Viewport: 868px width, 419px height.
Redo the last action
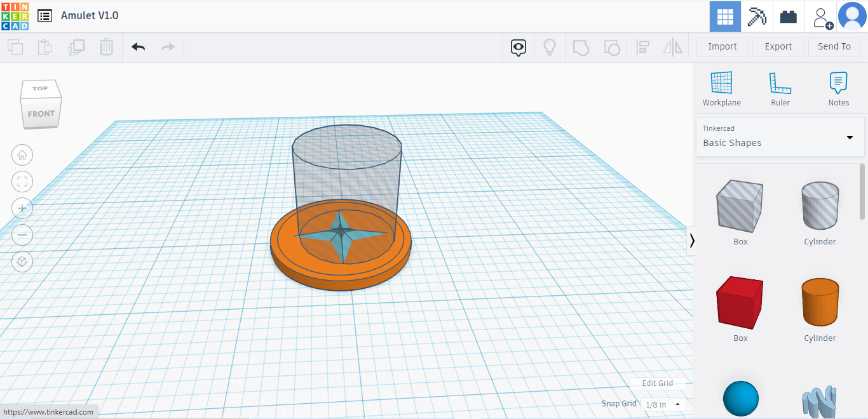coord(168,47)
